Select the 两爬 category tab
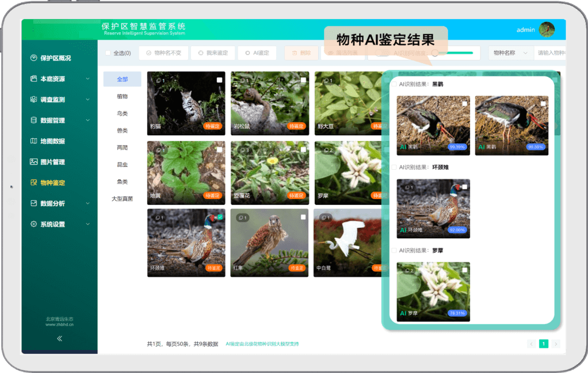This screenshot has height=373, width=588. [122, 147]
